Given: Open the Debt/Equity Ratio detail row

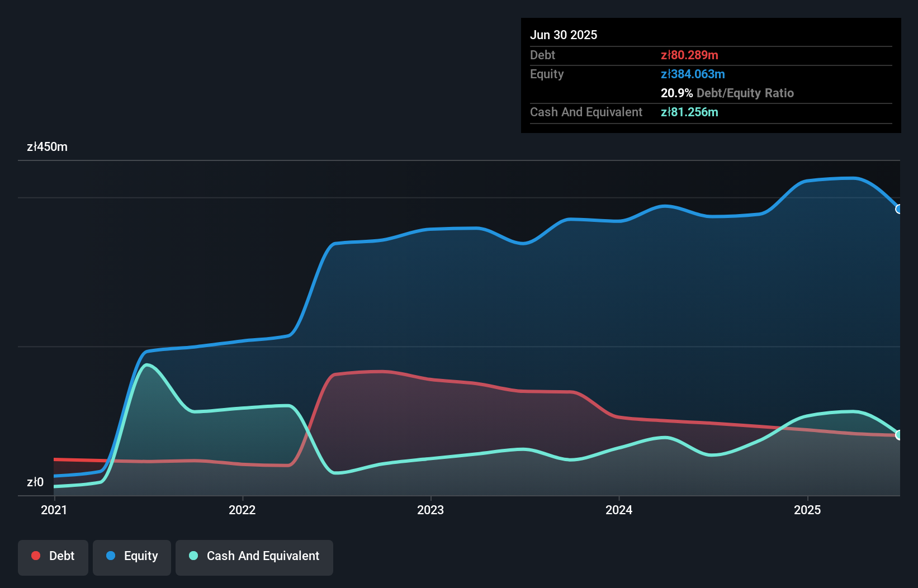Looking at the screenshot, I should (x=727, y=93).
